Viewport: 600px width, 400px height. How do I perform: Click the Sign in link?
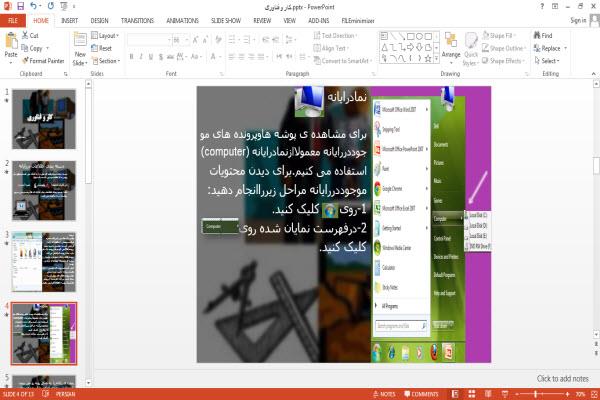578,20
